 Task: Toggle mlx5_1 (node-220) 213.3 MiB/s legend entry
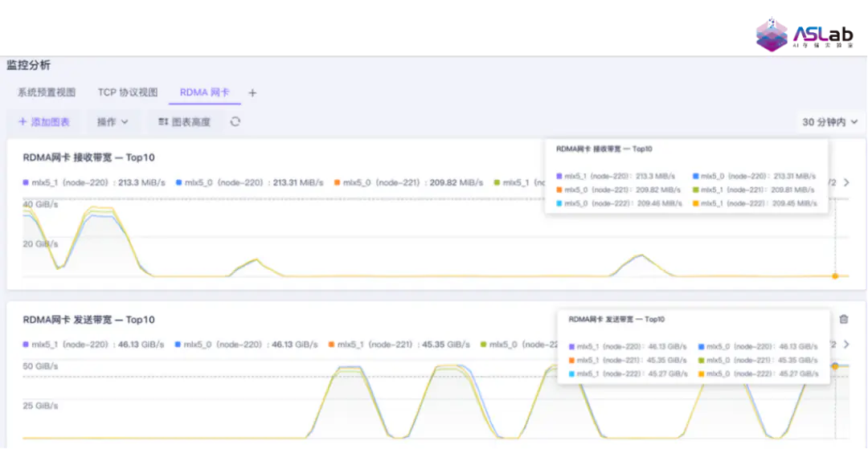point(94,182)
